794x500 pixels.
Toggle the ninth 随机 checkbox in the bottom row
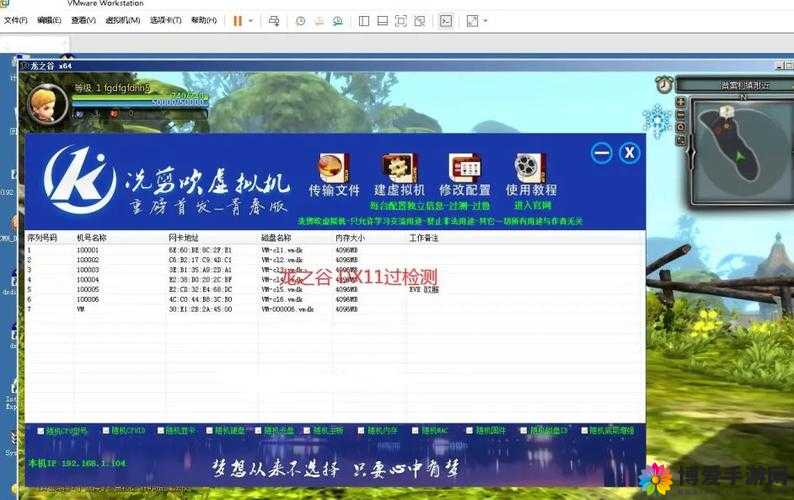469,431
